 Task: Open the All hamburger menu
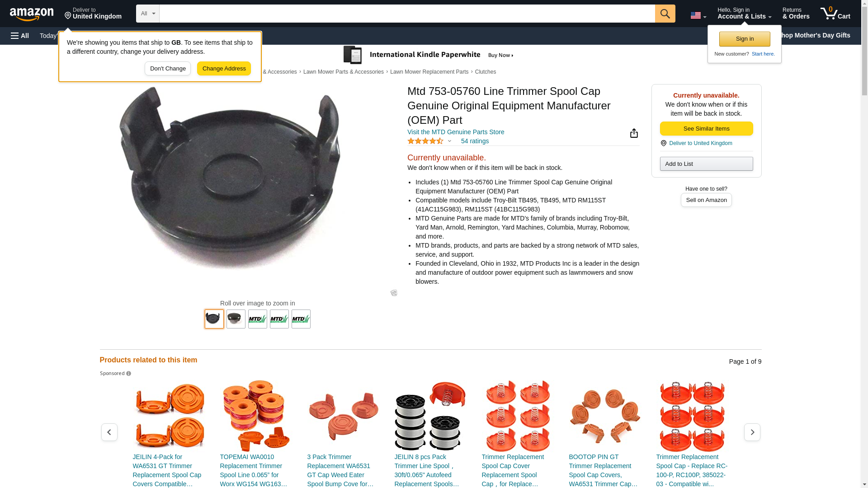(20, 36)
